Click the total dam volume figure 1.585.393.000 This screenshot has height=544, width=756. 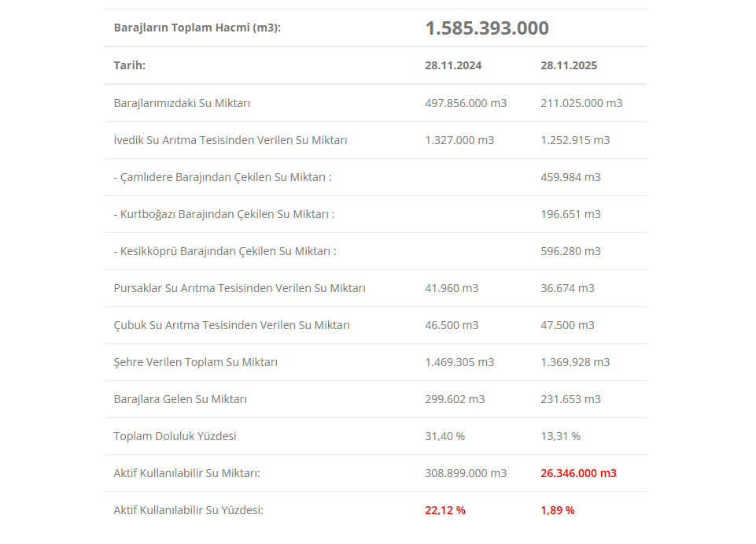487,28
